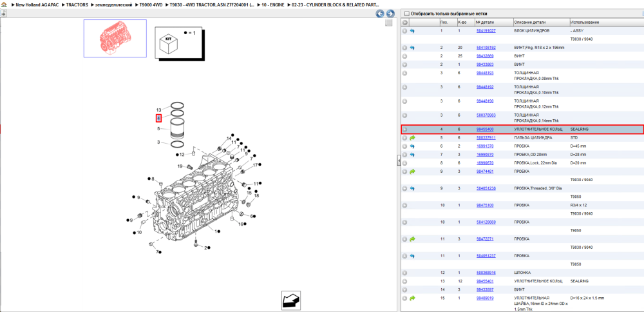
Task: Select callout 2 in the diagram
Action: (205, 248)
